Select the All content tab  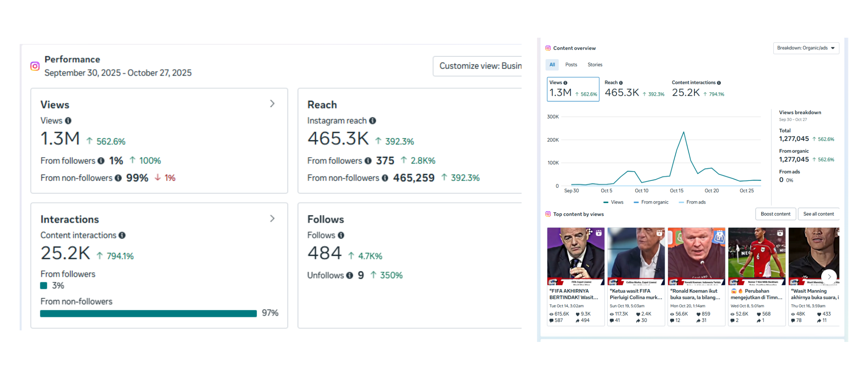click(x=552, y=65)
